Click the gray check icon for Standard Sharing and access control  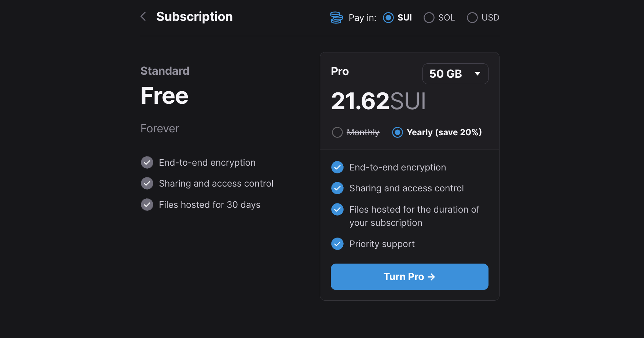click(147, 183)
